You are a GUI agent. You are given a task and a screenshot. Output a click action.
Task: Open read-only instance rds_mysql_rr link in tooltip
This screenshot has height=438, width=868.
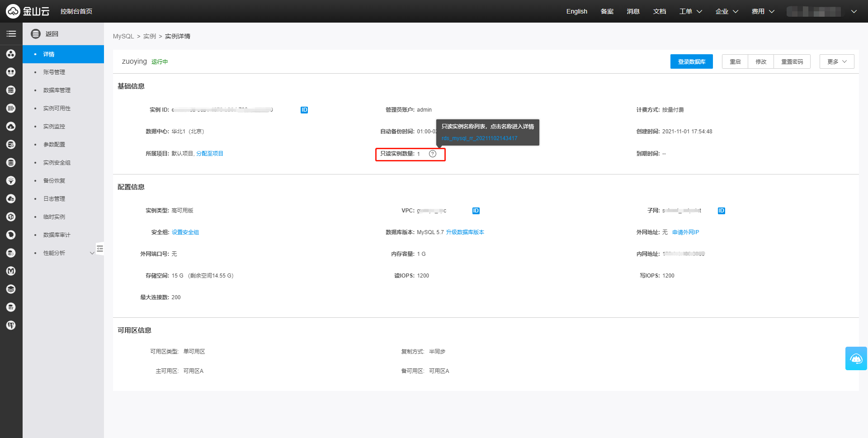(x=479, y=138)
